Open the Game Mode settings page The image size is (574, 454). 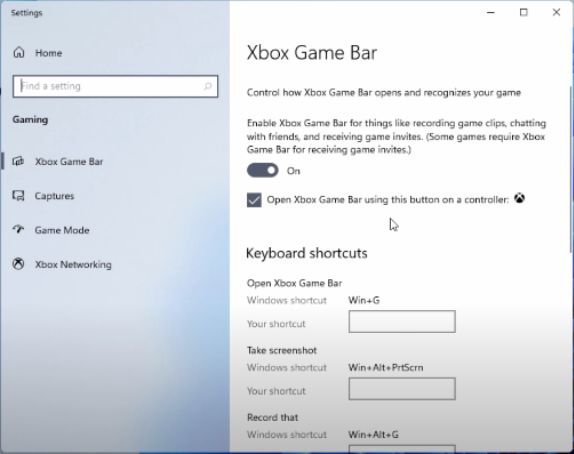point(62,230)
